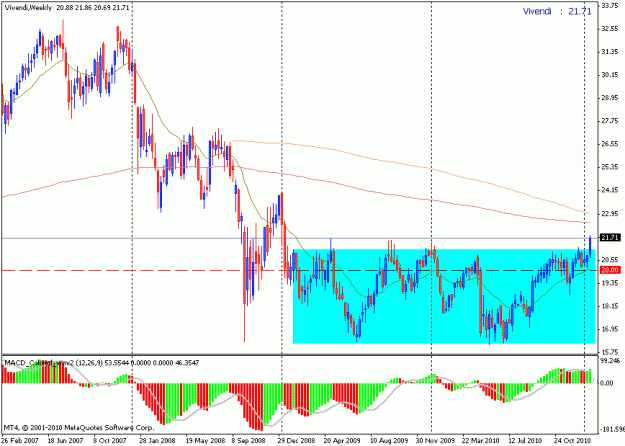
Task: Click the 30.15 price axis label
Action: tap(610, 75)
